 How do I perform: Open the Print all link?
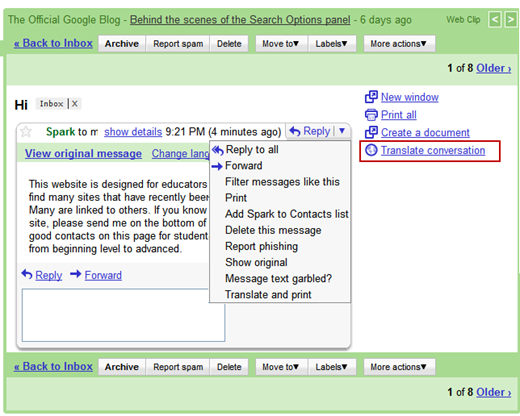tap(399, 115)
